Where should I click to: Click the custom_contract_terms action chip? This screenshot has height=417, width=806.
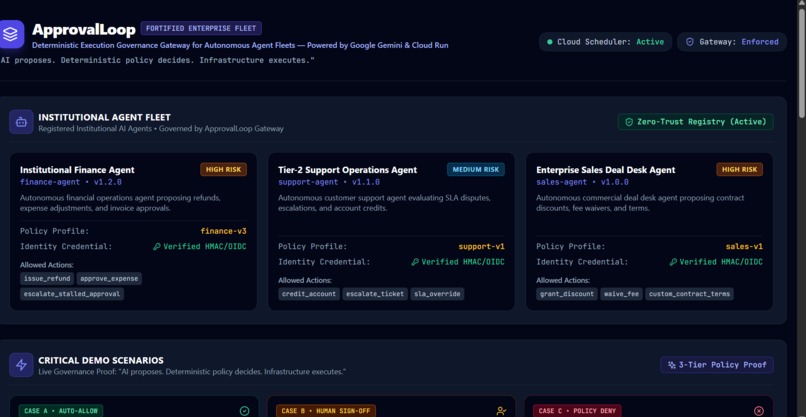[689, 294]
